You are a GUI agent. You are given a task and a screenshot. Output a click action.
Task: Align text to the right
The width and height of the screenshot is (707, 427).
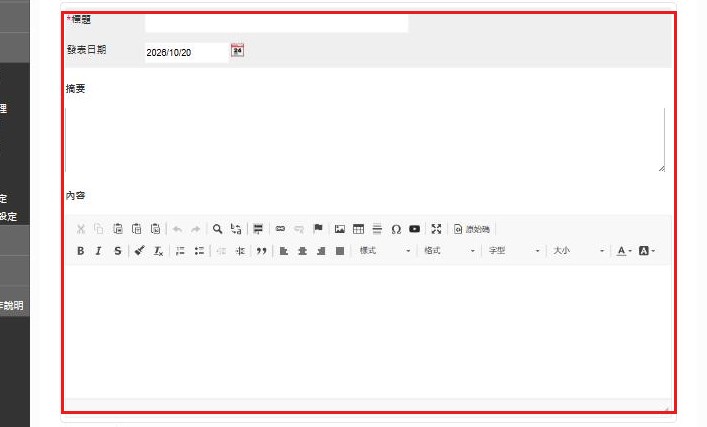click(321, 251)
